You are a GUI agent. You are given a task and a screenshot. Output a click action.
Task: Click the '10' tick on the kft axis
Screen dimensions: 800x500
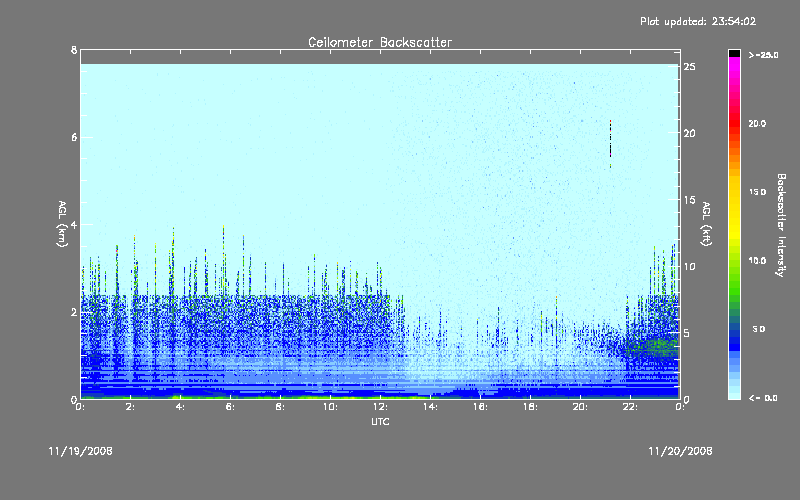(x=689, y=266)
